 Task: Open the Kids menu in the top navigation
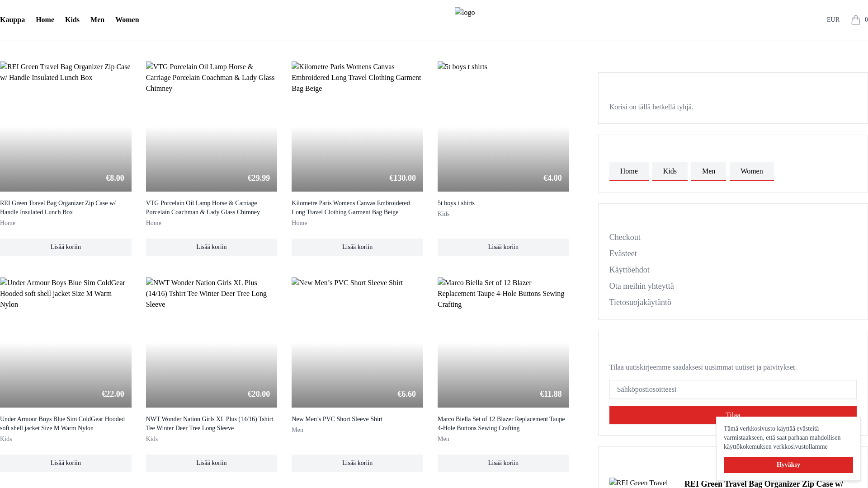tap(72, 20)
